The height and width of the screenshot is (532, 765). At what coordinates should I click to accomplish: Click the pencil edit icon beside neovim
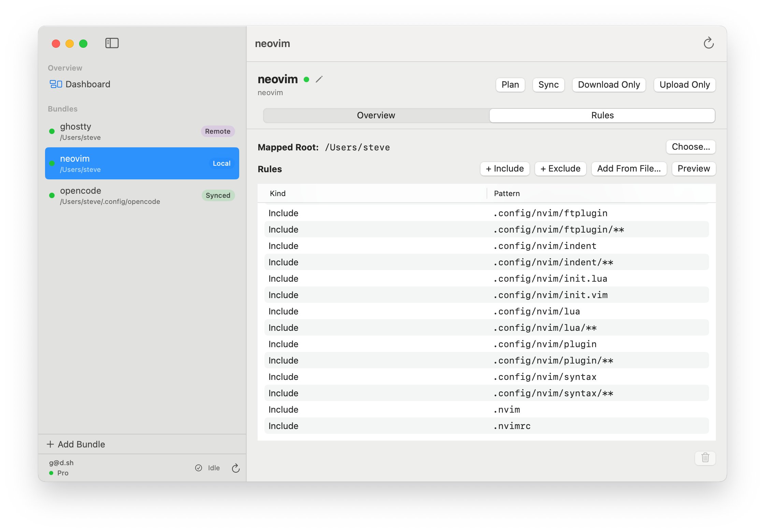point(319,79)
